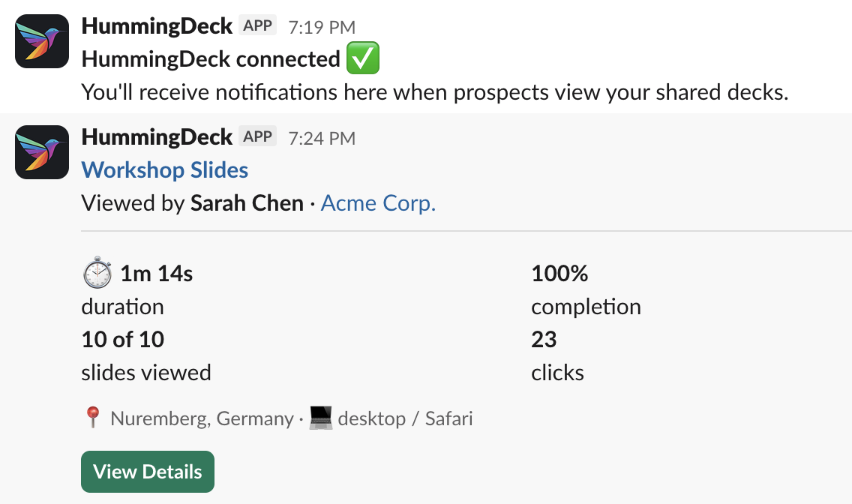Click the red pushpin location icon
The width and height of the screenshot is (852, 504).
coord(91,418)
